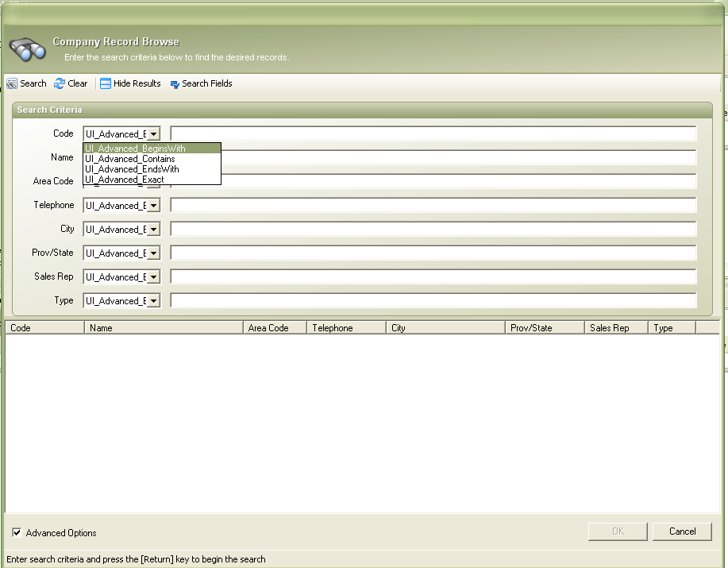Screen dimensions: 728x568
Task: Click the Search magnifier icon in toolbar
Action: point(12,83)
